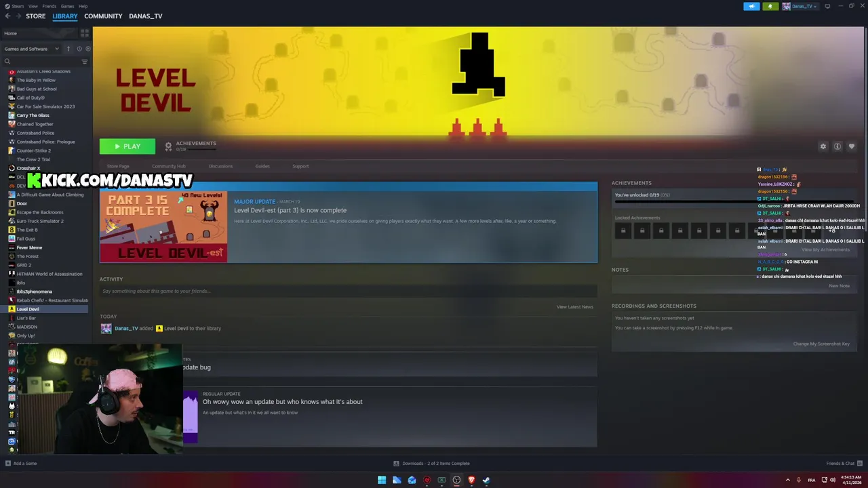868x488 pixels.
Task: Click Change My Screenshot Key
Action: pyautogui.click(x=821, y=344)
